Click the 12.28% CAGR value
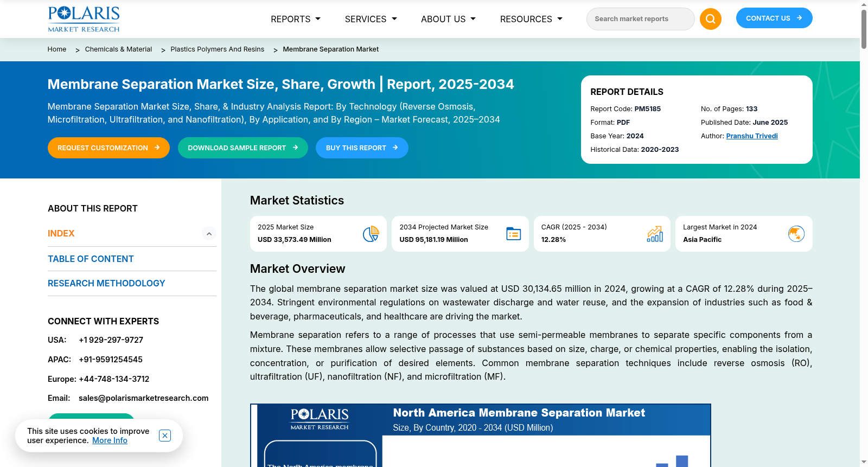This screenshot has width=868, height=467. [x=553, y=240]
